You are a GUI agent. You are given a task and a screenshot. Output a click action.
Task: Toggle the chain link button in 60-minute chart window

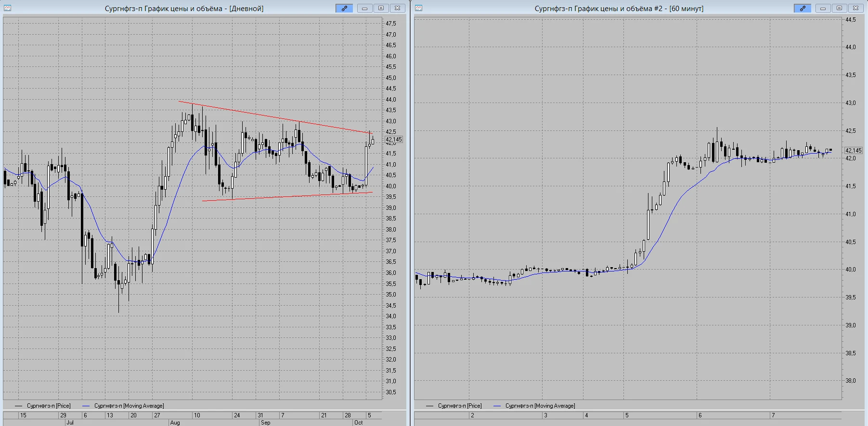803,8
